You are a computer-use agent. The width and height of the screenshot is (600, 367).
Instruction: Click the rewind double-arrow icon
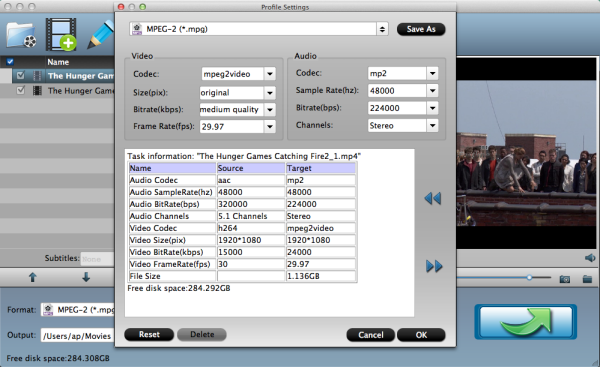(433, 198)
